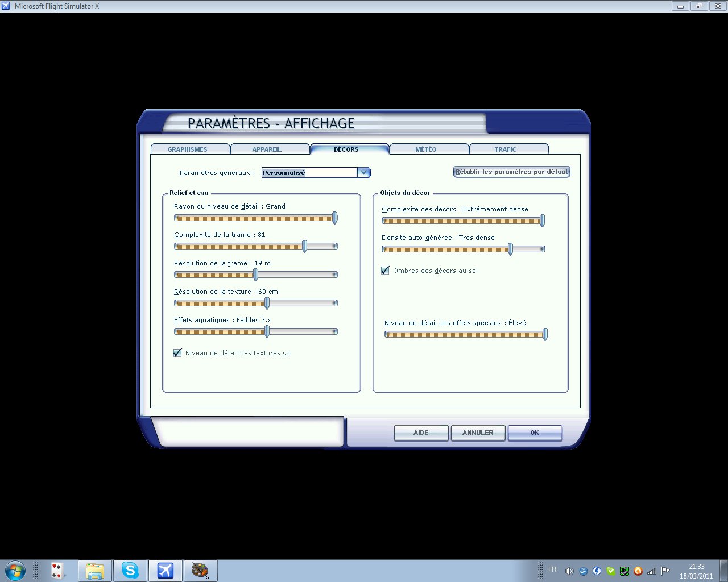Click the orange circular tray icon

point(638,571)
